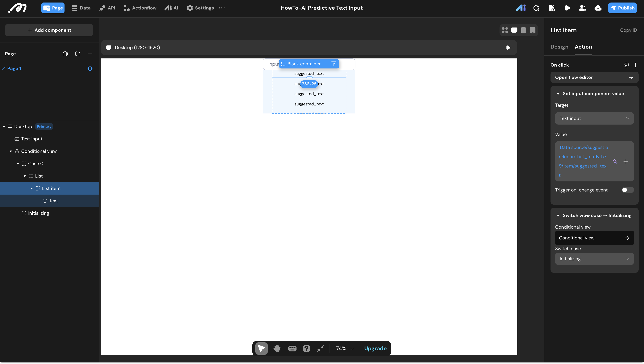Open the Switch case Initializing dropdown
The image size is (644, 364).
pos(594,259)
